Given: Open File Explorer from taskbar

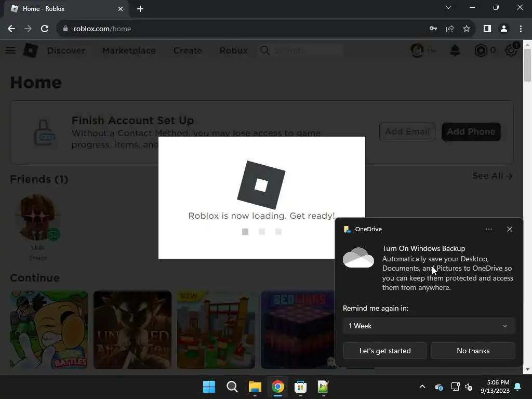Looking at the screenshot, I should (x=255, y=387).
